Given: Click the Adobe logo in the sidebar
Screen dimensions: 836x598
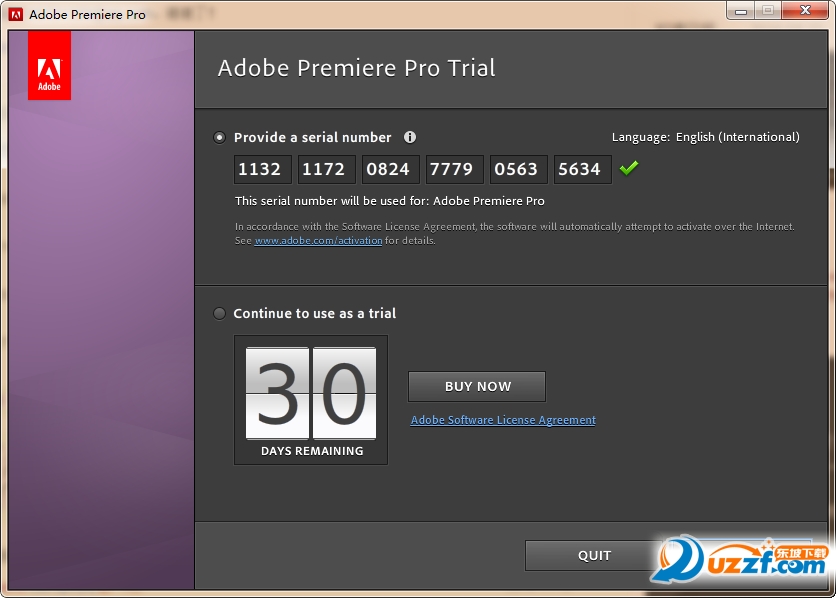Looking at the screenshot, I should [49, 65].
